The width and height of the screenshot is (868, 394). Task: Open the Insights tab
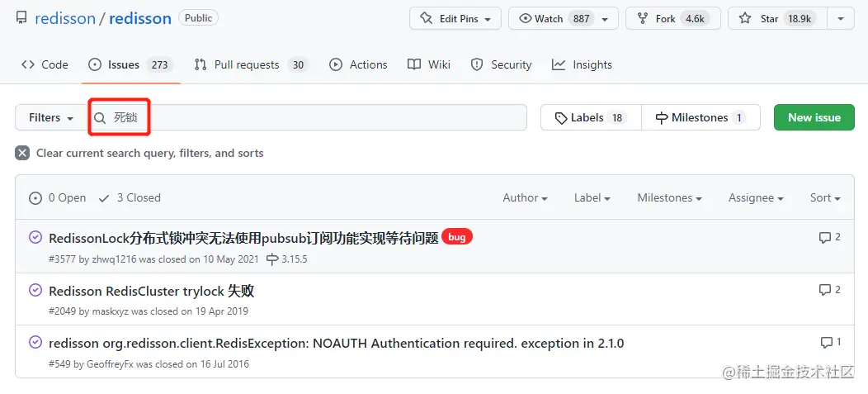582,64
